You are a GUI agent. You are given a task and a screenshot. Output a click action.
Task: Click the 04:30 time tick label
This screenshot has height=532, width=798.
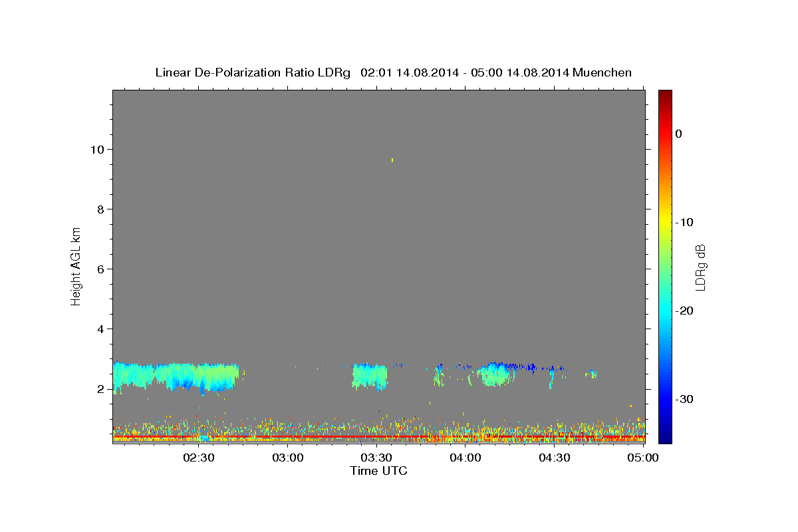pyautogui.click(x=554, y=458)
